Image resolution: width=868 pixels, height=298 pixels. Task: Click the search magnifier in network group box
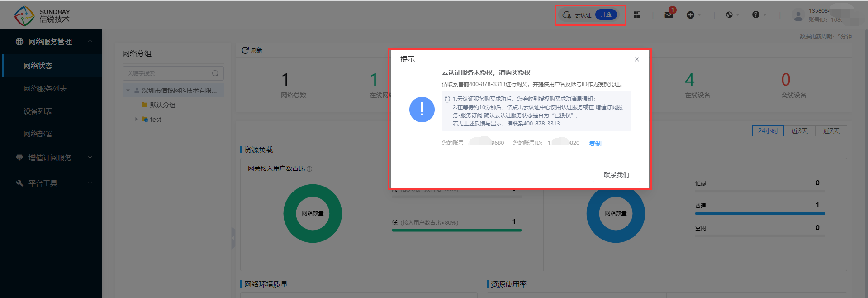click(215, 73)
